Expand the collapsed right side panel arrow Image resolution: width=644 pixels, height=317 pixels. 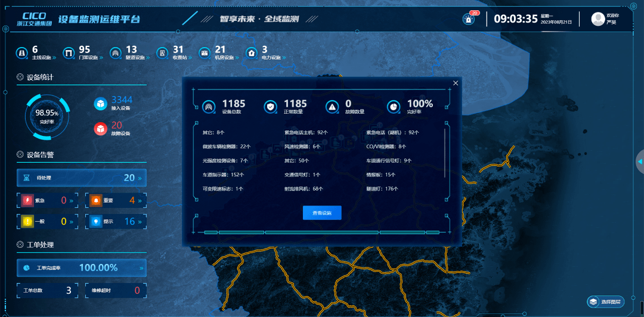pyautogui.click(x=639, y=161)
